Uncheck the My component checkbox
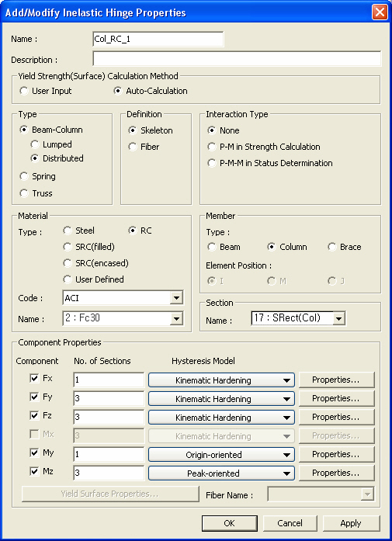This screenshot has width=392, height=541. click(x=34, y=453)
